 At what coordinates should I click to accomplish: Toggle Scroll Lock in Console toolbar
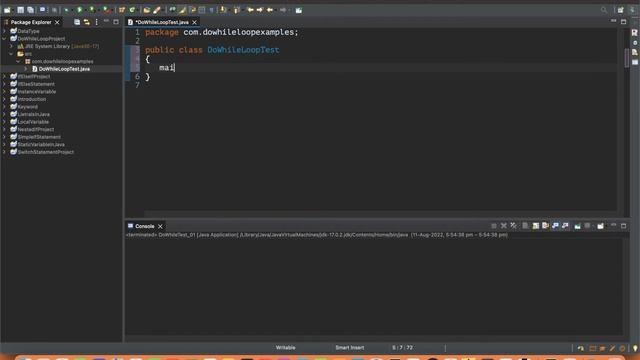(x=536, y=226)
